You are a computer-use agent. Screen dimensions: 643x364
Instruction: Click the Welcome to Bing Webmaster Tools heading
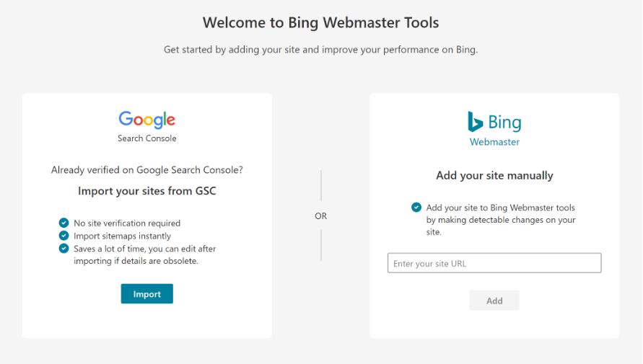pyautogui.click(x=320, y=22)
